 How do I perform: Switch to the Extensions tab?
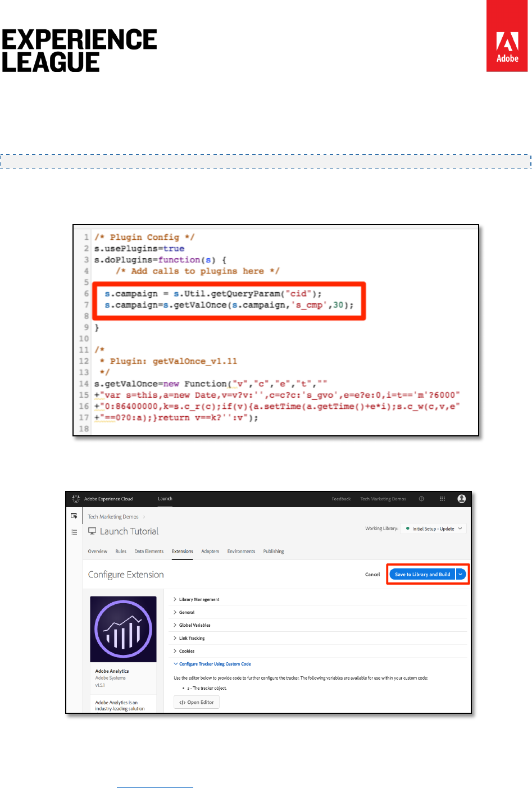pos(182,552)
